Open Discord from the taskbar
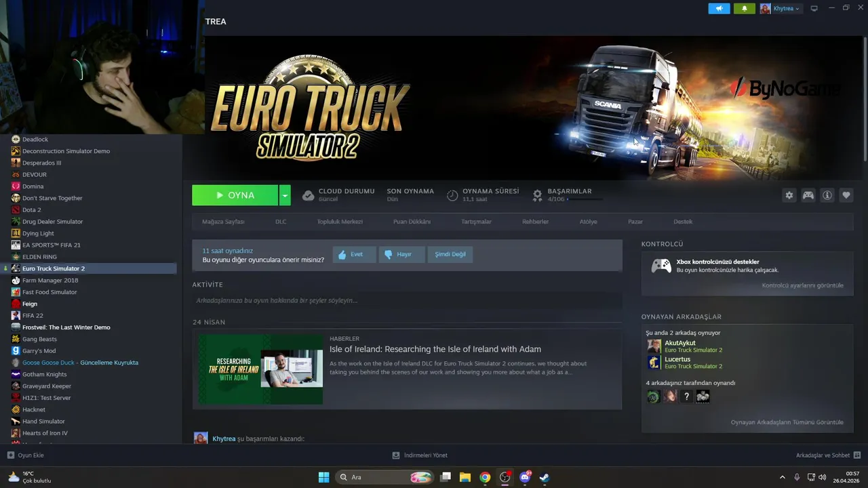This screenshot has height=488, width=868. coord(524,477)
